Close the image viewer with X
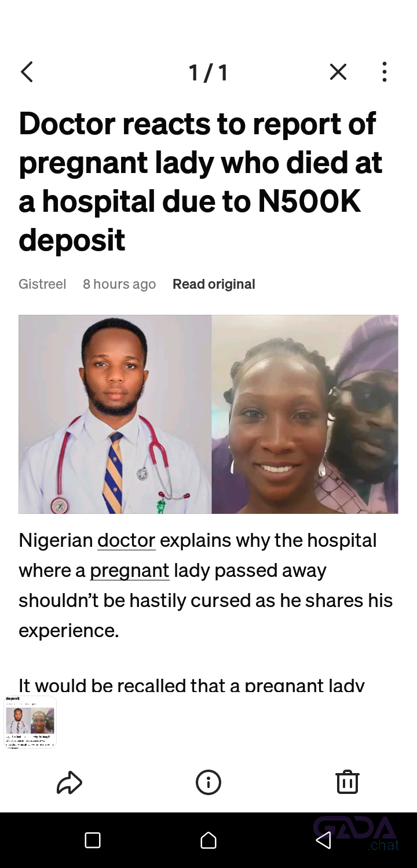The image size is (417, 868). (x=338, y=72)
